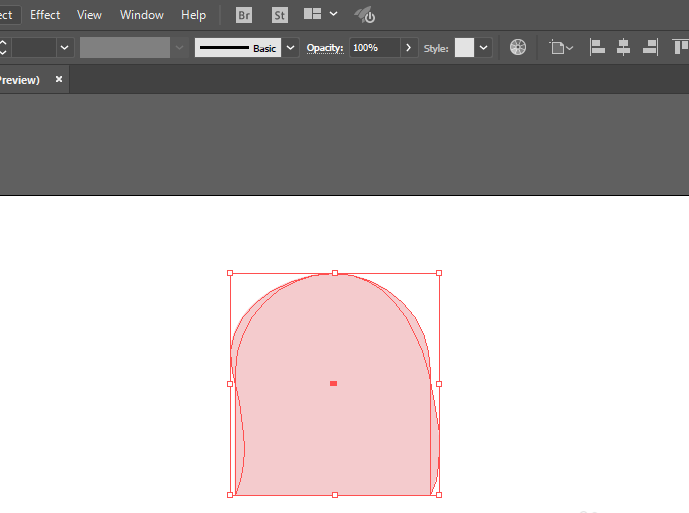The image size is (689, 513).
Task: Expand the opacity slider arrow
Action: click(409, 47)
